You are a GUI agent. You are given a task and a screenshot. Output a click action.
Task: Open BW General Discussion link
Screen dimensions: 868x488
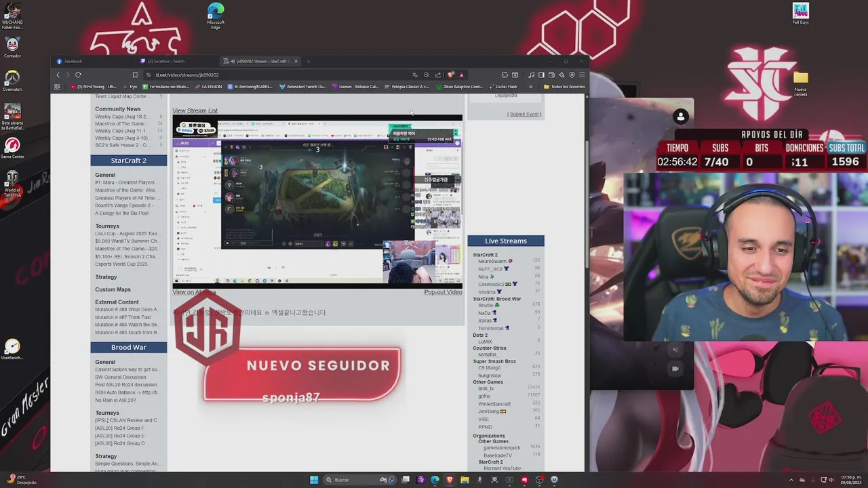[120, 377]
